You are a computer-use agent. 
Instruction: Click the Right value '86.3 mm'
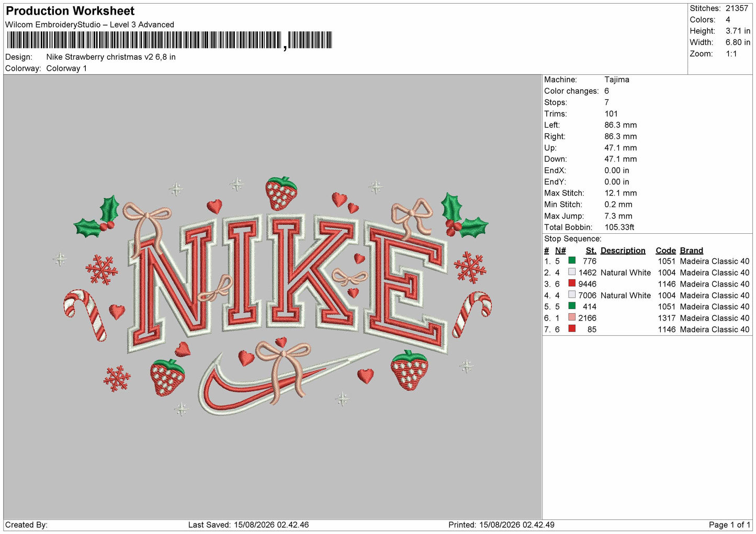coord(620,137)
